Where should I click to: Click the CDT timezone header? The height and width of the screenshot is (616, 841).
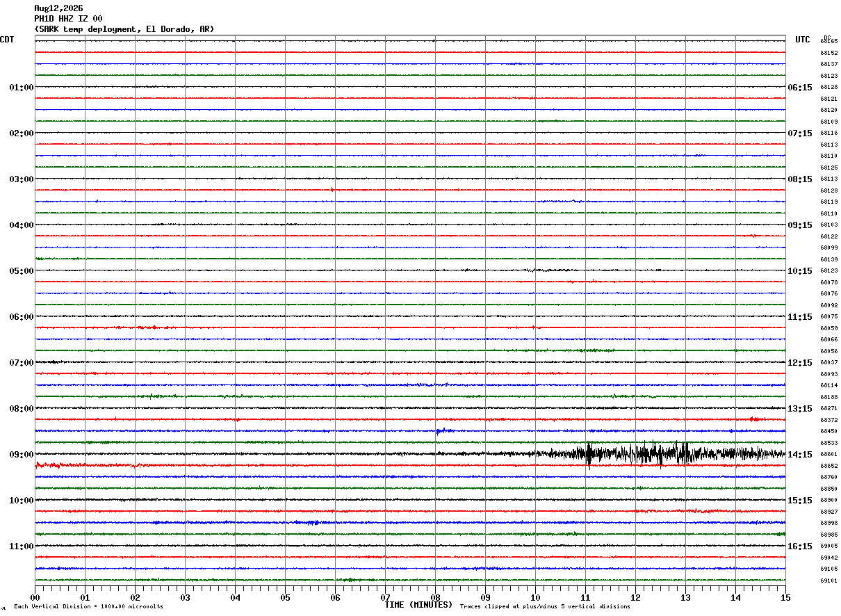point(7,40)
